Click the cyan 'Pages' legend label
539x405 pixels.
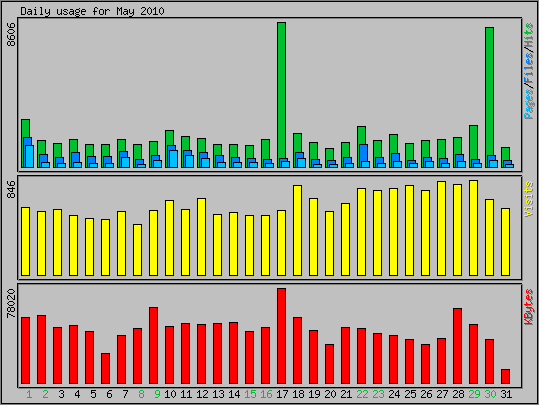point(529,103)
